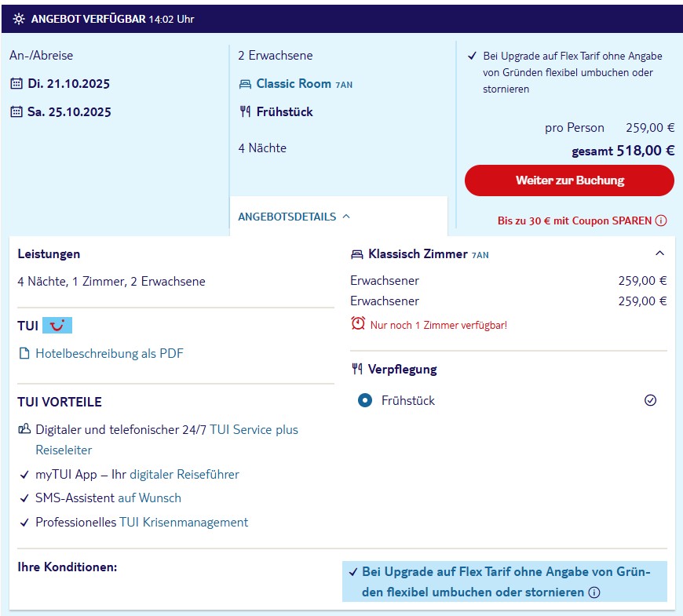The height and width of the screenshot is (616, 683).
Task: Click '4 Nächte, 1 Zimmer, 2 Erwachsene' text
Action: (111, 281)
